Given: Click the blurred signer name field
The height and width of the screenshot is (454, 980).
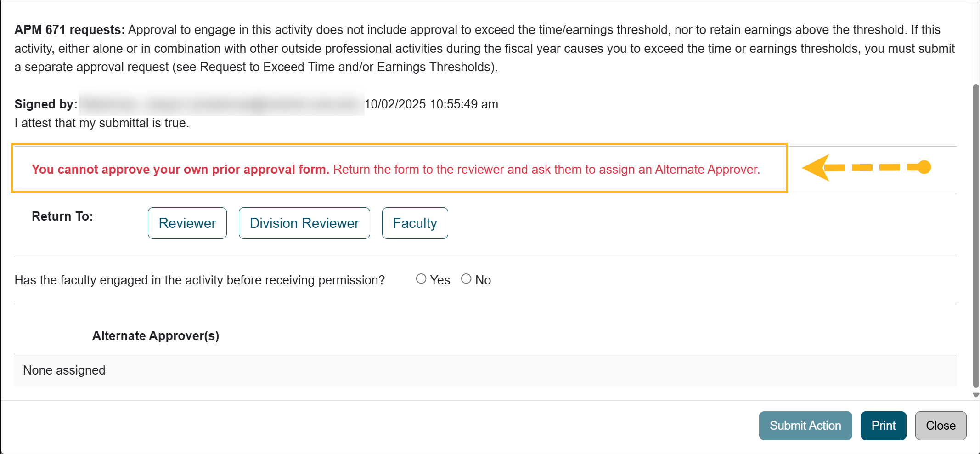Looking at the screenshot, I should [x=221, y=104].
